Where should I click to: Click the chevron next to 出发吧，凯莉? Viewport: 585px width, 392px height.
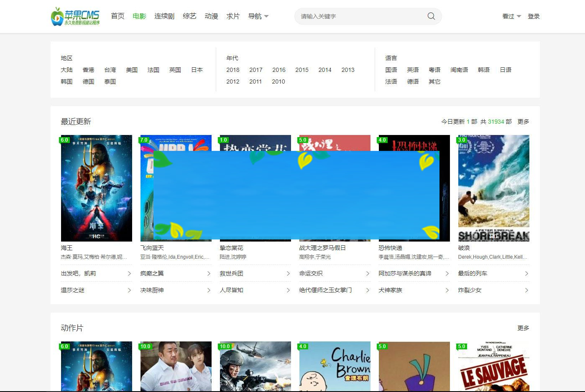pos(130,273)
